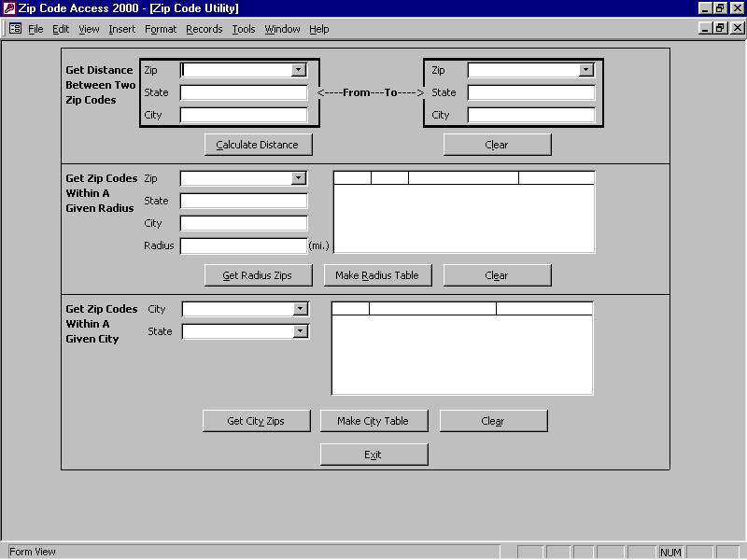Click the Calculate Distance button
747x560 pixels.
259,145
